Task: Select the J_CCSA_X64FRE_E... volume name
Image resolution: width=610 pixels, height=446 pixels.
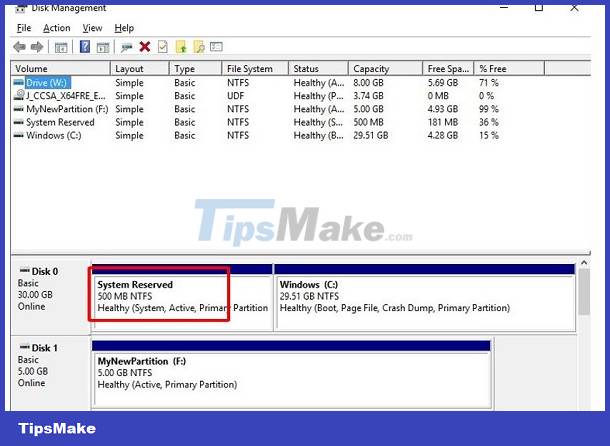Action: (x=65, y=96)
